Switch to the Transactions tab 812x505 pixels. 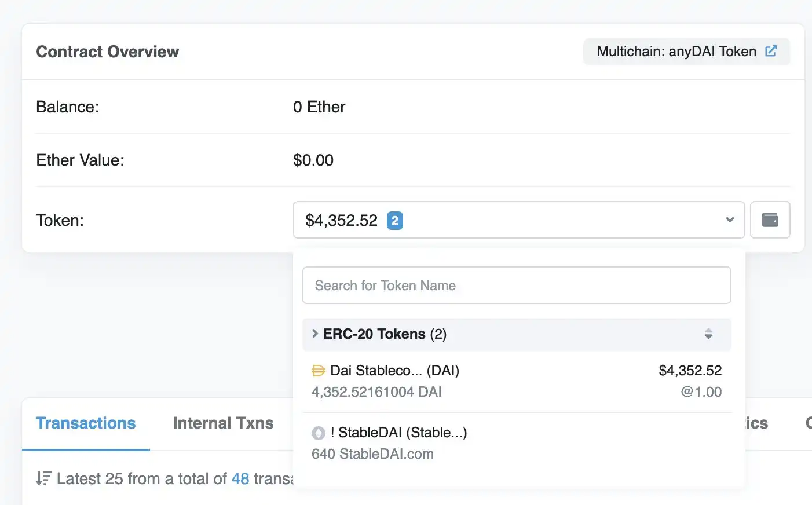click(86, 423)
